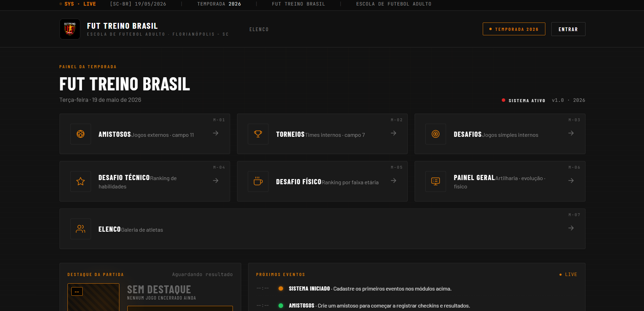Click the [SC-BR] 19/05/2026 date text
The image size is (644, 311).
pyautogui.click(x=138, y=4)
